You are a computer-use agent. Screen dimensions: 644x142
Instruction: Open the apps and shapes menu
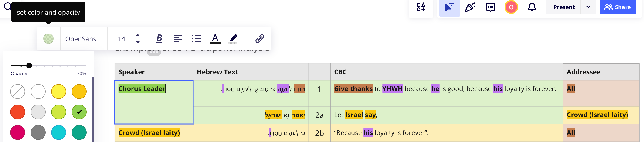(421, 7)
